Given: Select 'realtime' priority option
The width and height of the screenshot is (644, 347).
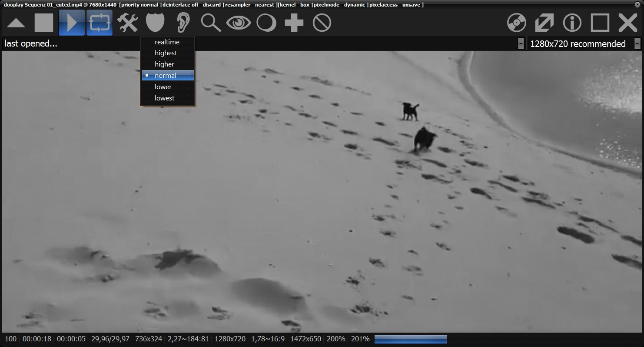Looking at the screenshot, I should [x=167, y=42].
